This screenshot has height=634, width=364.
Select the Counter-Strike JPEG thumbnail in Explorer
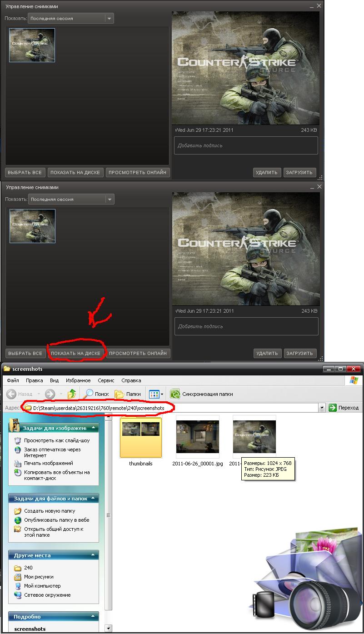pos(254,437)
